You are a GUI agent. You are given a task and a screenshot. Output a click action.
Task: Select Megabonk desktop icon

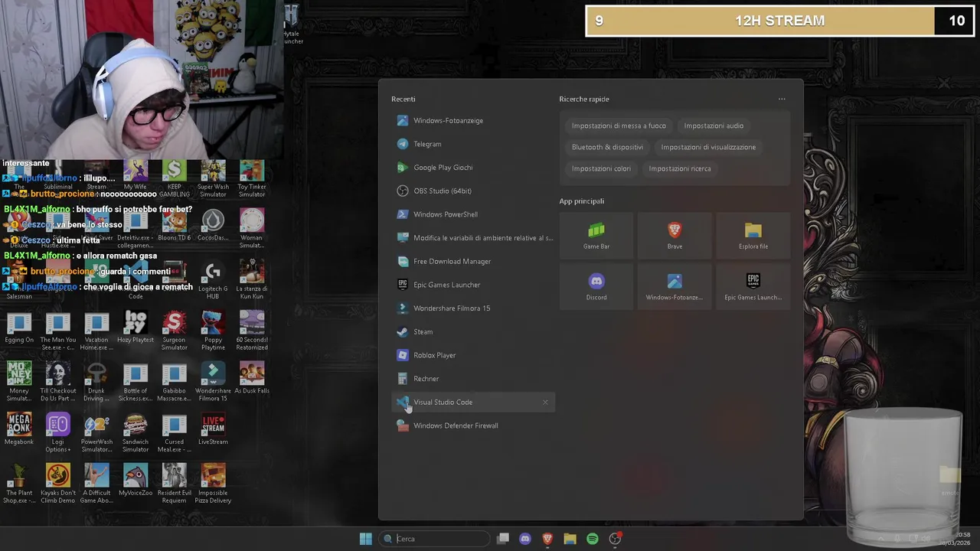[x=19, y=429]
